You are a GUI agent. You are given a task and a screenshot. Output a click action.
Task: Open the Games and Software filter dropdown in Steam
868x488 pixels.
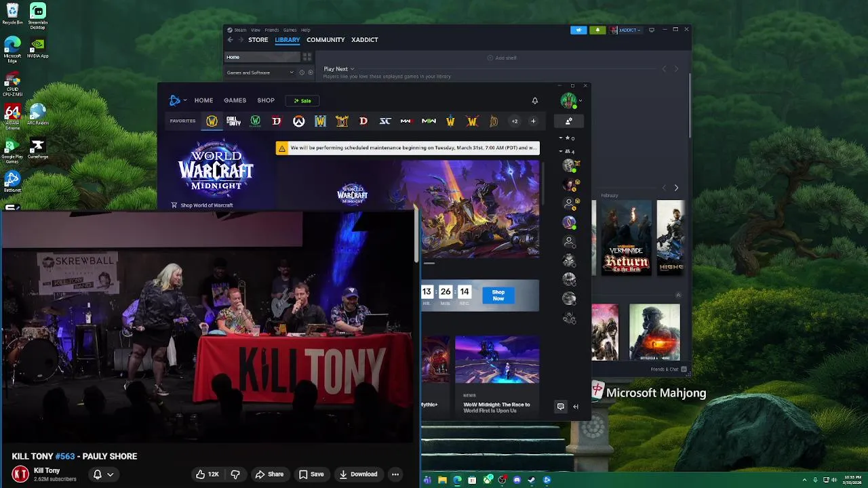click(260, 73)
